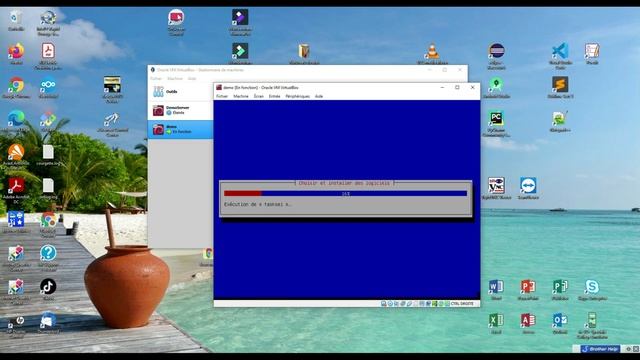Viewport: 640px width, 360px height.
Task: Close the VirtualBox Manager window
Action: click(460, 70)
